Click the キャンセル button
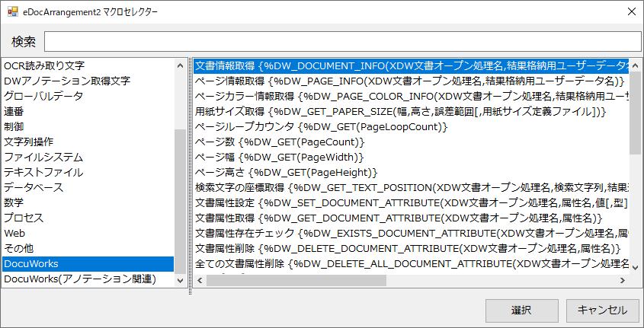Screen dimensions: 644x328 tap(603, 310)
